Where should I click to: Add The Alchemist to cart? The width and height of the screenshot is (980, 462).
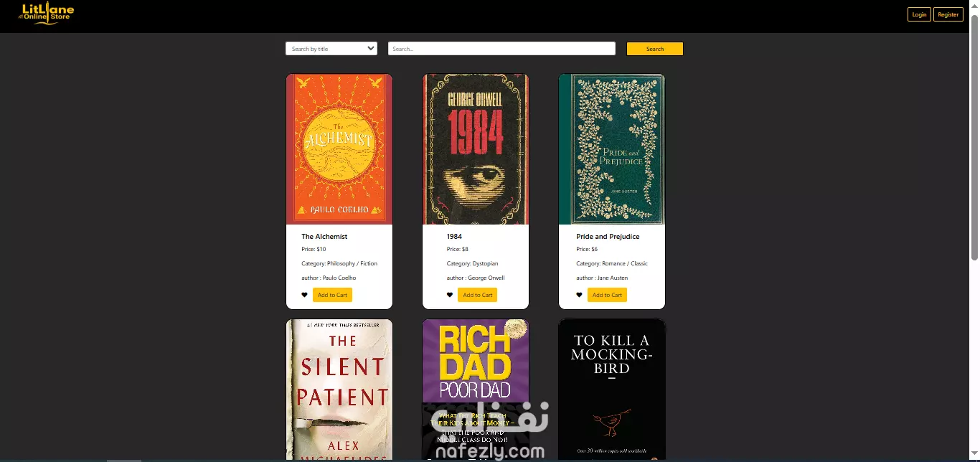coord(332,295)
